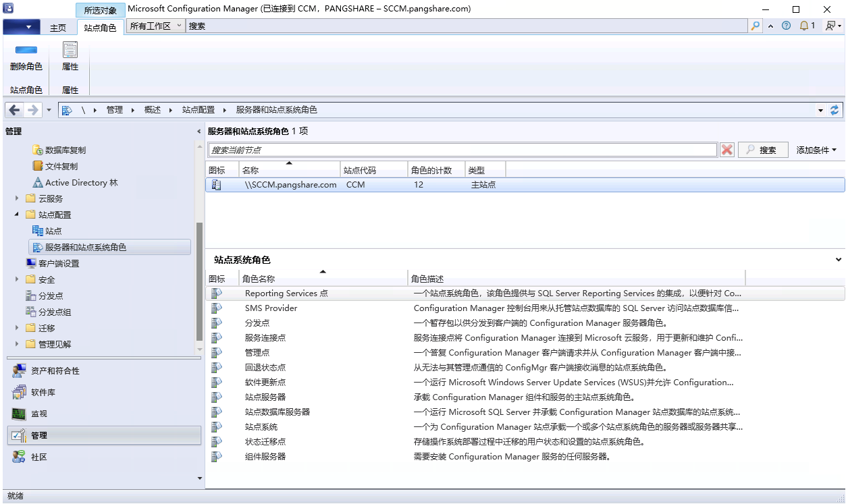Viewport: 848px width, 504px height.
Task: Click the Reporting Services 点 role icon
Action: point(216,293)
